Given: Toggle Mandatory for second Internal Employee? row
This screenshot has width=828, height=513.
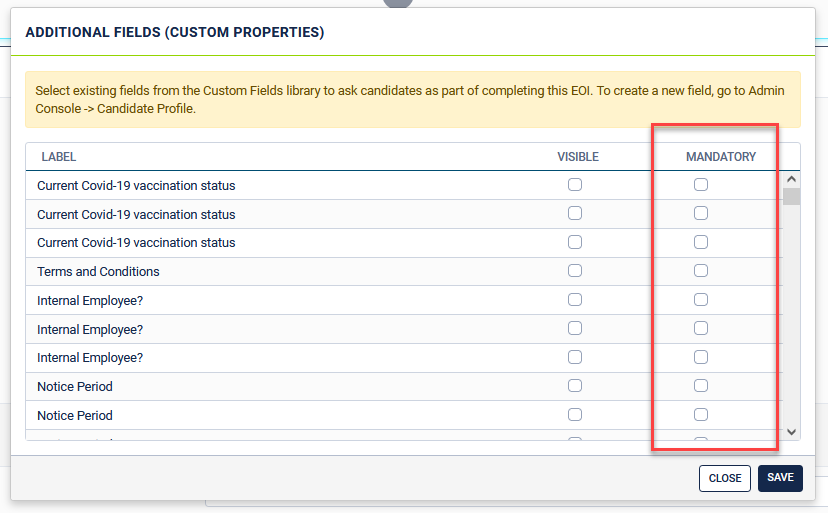Looking at the screenshot, I should pyautogui.click(x=701, y=328).
